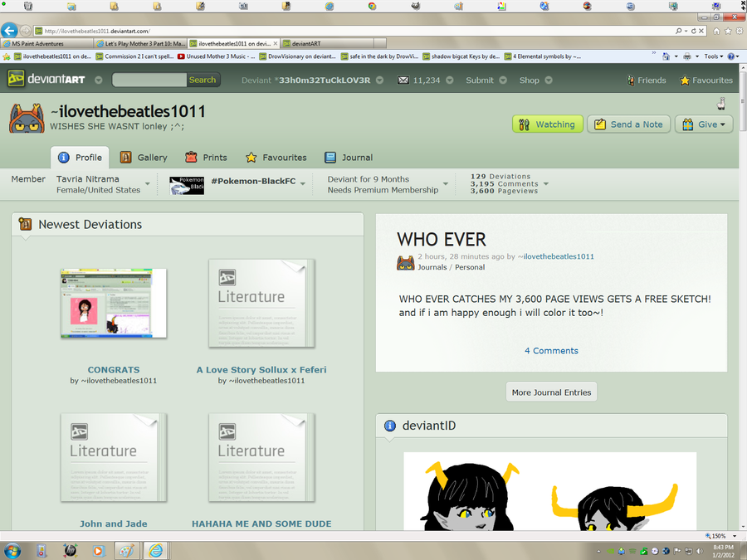
Task: Switch to the Profile tab
Action: pos(80,157)
